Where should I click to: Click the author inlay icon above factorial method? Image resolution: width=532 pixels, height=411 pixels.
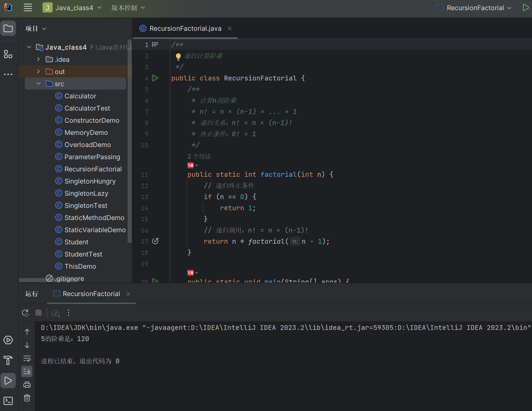click(x=191, y=165)
